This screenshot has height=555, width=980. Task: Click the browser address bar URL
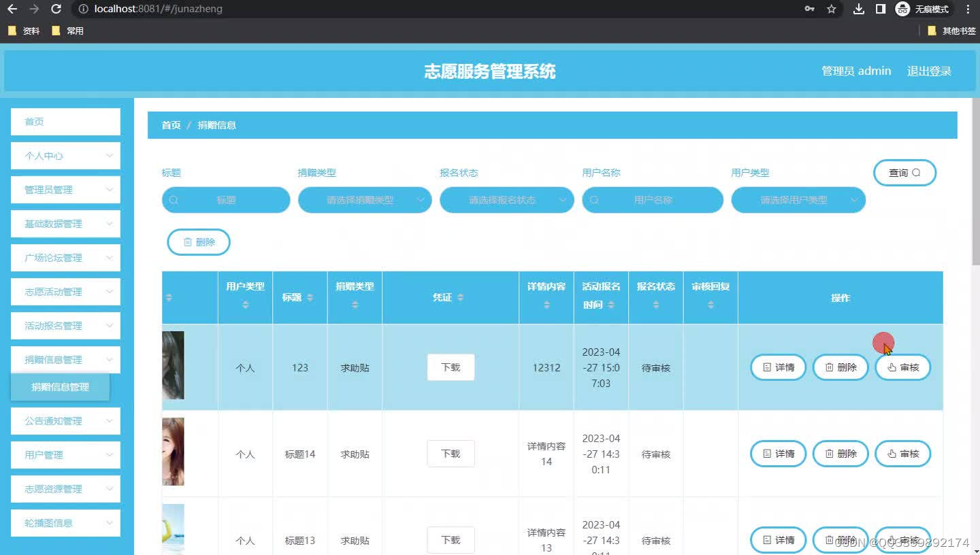(159, 10)
